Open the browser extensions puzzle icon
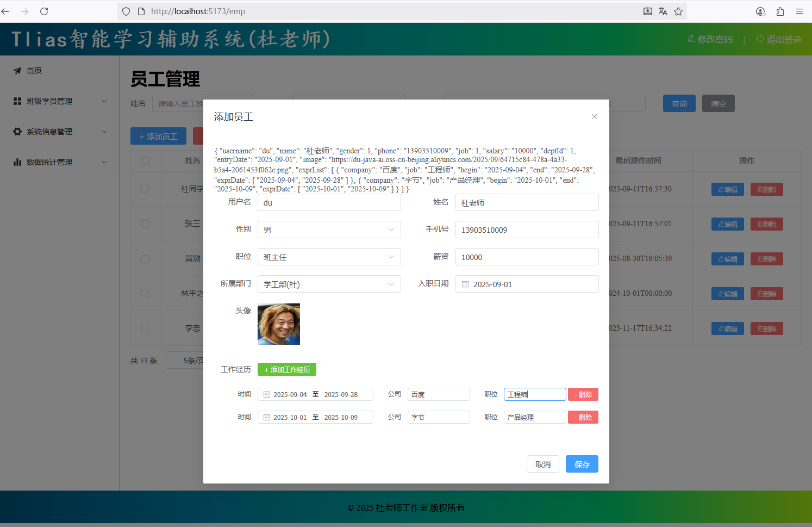The height and width of the screenshot is (527, 812). point(780,11)
